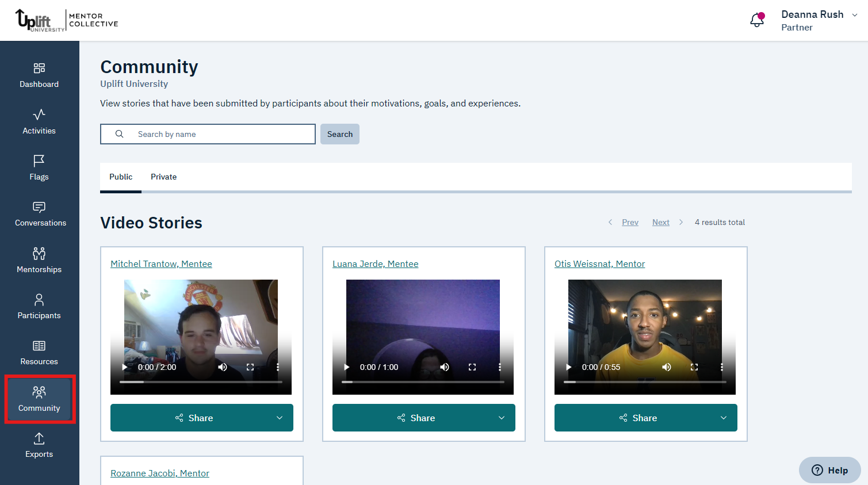The width and height of the screenshot is (868, 485).
Task: Open the Help button
Action: (830, 470)
